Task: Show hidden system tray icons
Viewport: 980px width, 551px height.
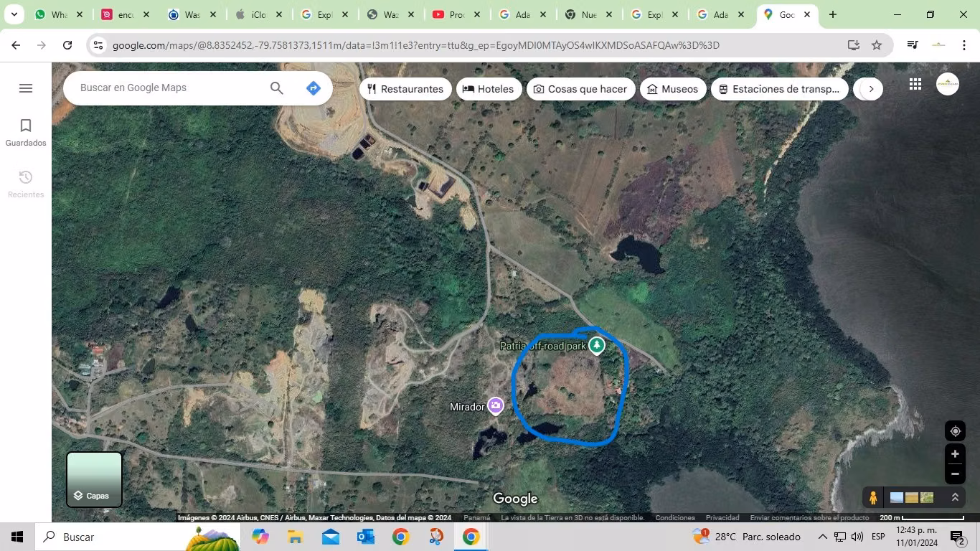Action: pyautogui.click(x=823, y=537)
